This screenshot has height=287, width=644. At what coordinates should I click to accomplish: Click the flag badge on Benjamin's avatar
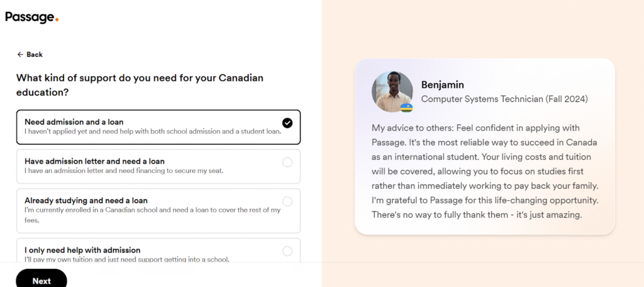click(x=406, y=108)
